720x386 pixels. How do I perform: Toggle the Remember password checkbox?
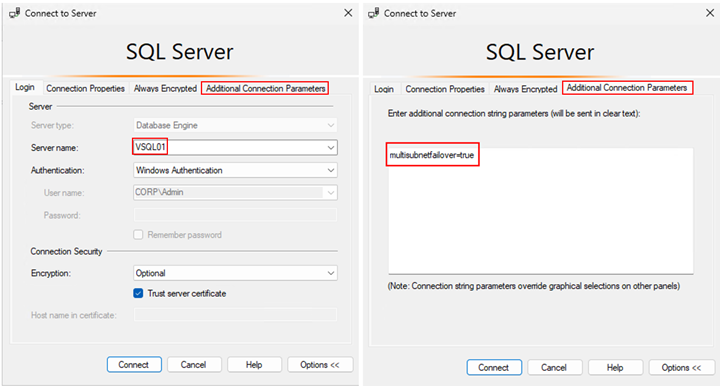[138, 235]
